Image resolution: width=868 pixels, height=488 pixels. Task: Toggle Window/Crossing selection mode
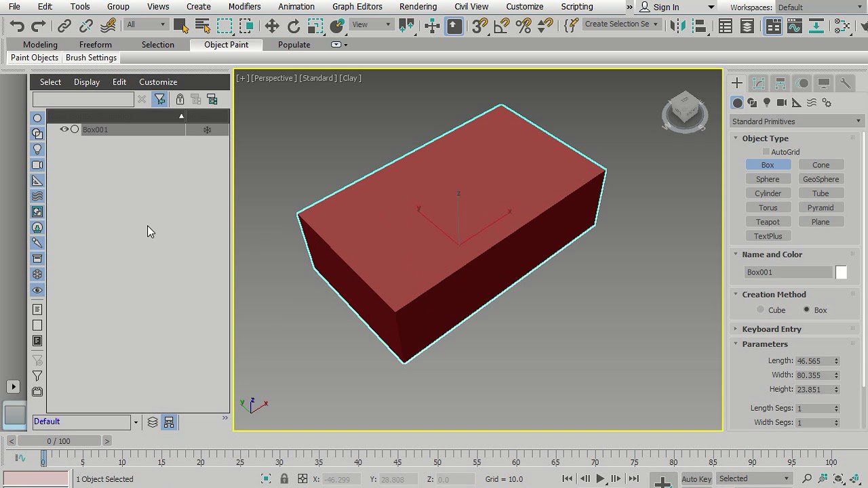[246, 26]
